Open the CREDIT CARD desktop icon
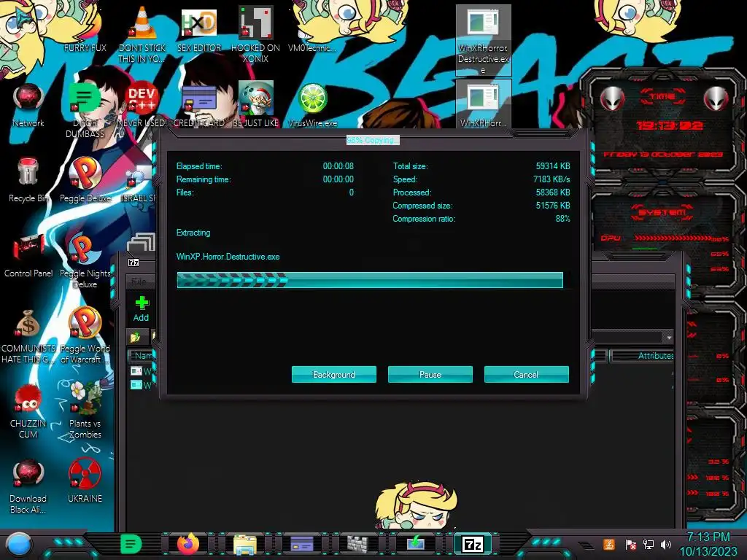The width and height of the screenshot is (747, 560). tap(199, 105)
